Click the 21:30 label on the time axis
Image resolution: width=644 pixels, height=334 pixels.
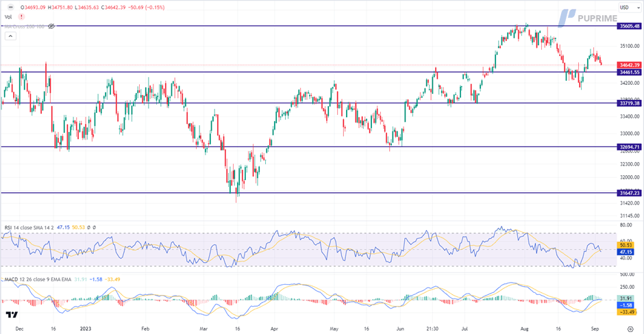pos(432,329)
